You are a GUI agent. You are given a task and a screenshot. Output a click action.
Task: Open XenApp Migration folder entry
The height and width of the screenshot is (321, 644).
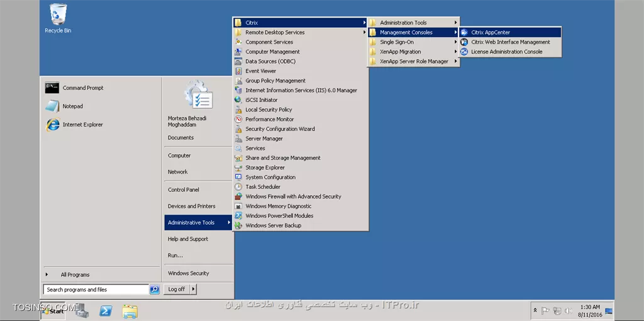(413, 52)
